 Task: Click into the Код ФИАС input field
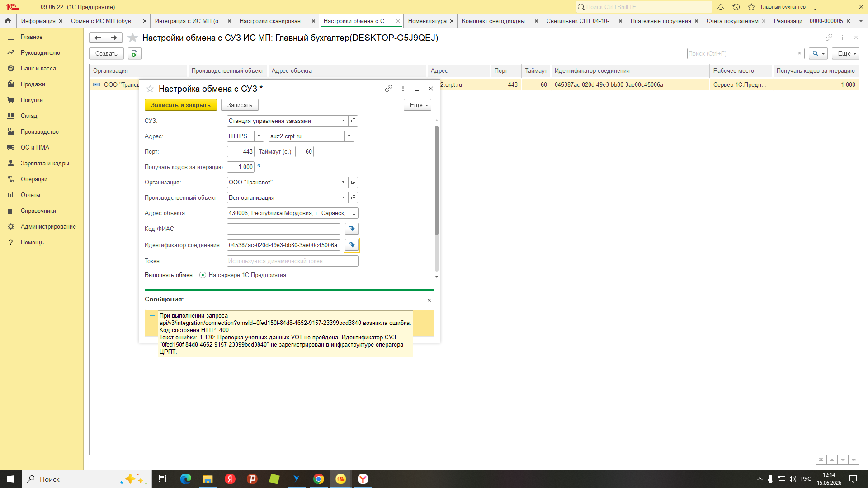click(283, 229)
